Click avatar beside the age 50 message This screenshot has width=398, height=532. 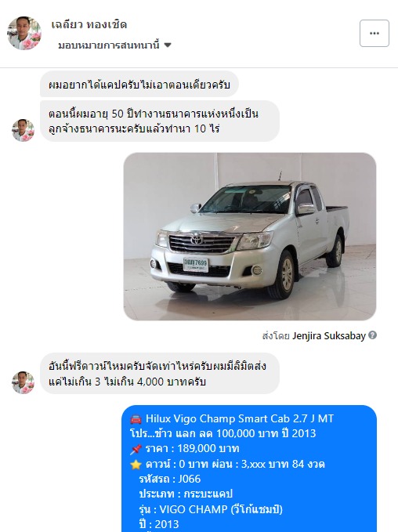23,130
